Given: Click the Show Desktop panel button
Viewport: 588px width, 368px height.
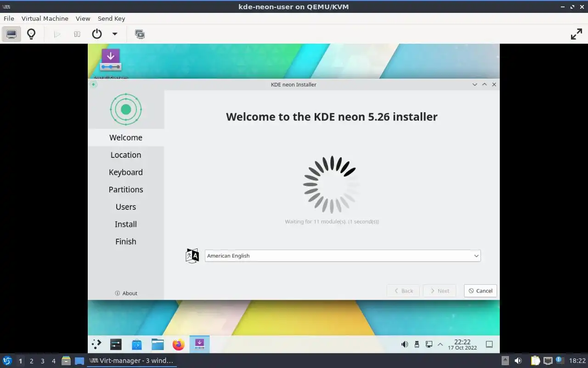Looking at the screenshot, I should (x=489, y=344).
